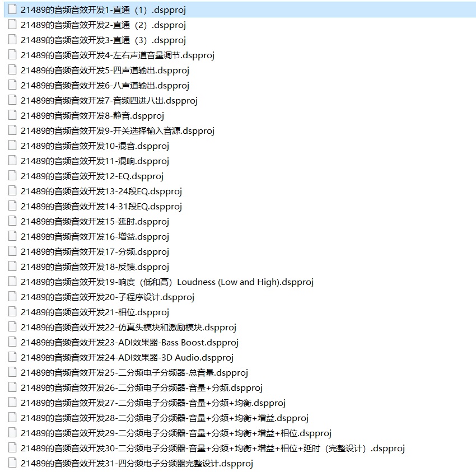Select file name 音效开发8-静音.dspproj
This screenshot has width=476, height=472.
(x=92, y=116)
